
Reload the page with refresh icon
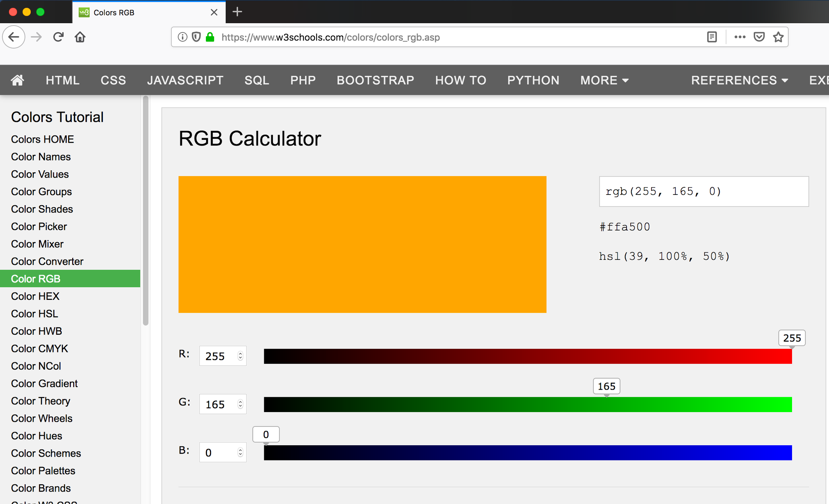58,37
